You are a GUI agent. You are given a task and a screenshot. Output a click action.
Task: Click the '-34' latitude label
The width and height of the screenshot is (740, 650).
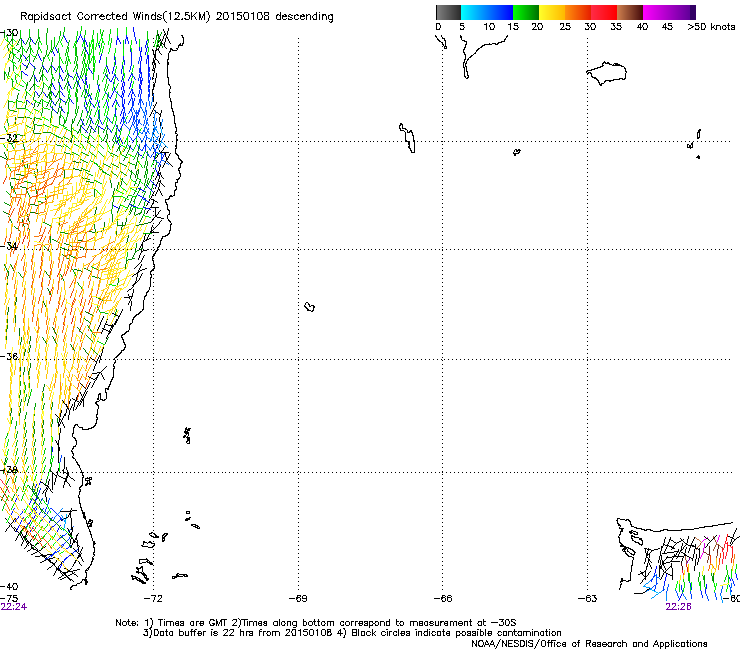(9, 246)
